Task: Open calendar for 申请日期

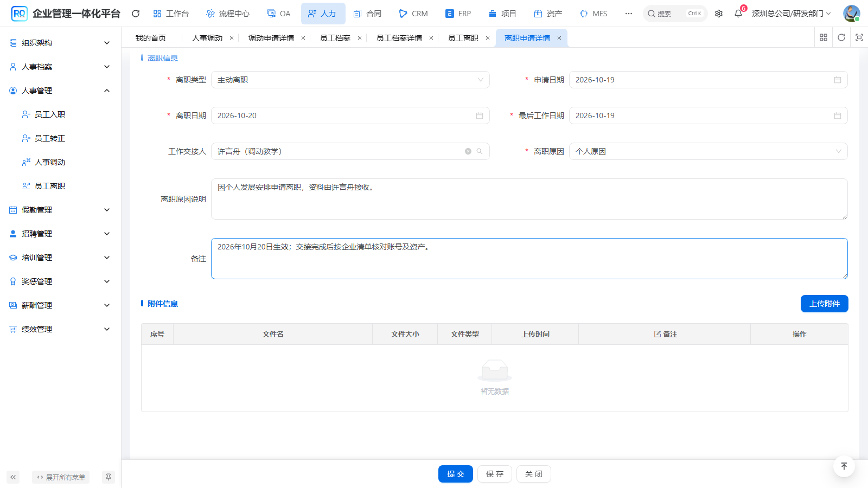Action: 838,80
